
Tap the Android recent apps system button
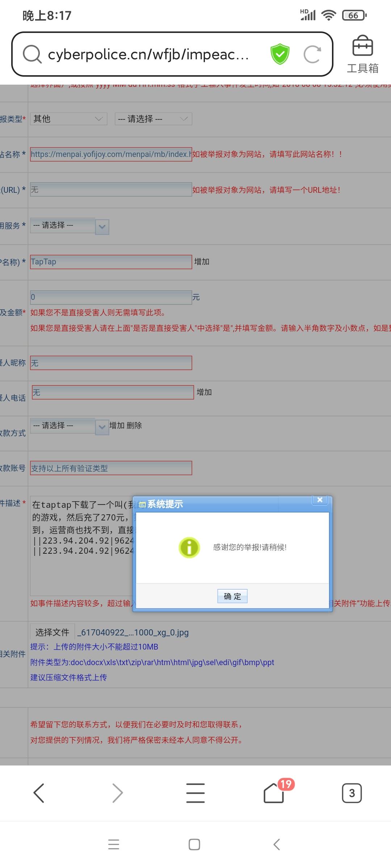(x=114, y=844)
